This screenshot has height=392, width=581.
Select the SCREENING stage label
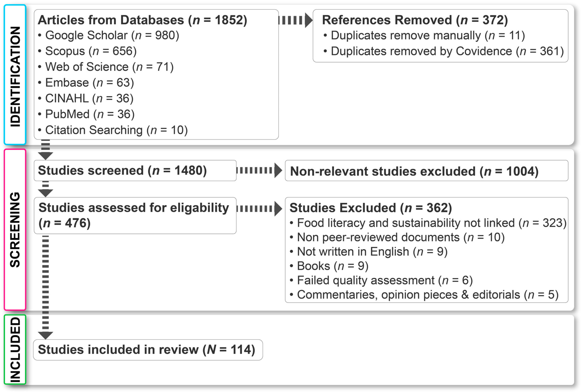(15, 230)
